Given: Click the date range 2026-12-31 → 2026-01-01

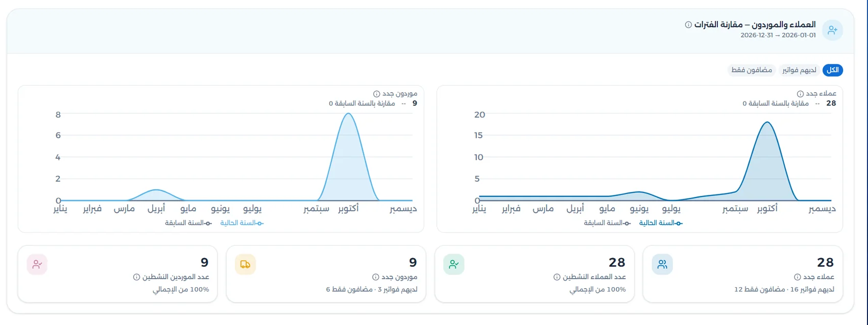Looking at the screenshot, I should point(778,35).
